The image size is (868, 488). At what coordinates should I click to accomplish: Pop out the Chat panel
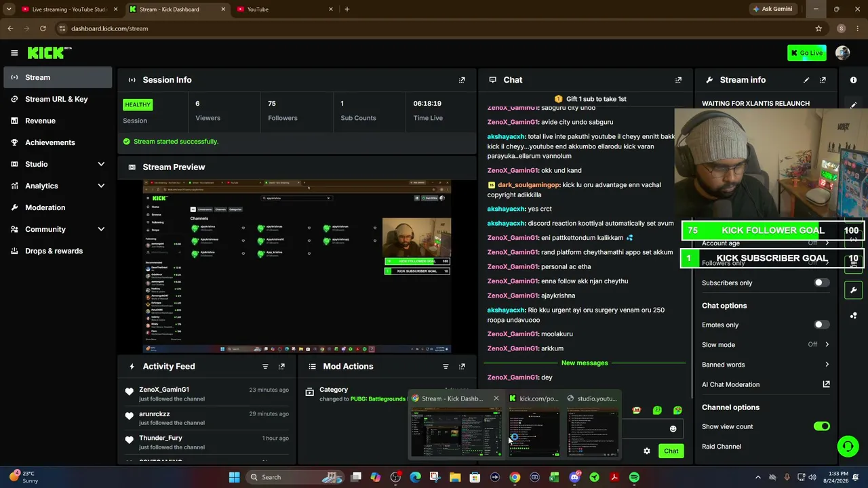(678, 80)
